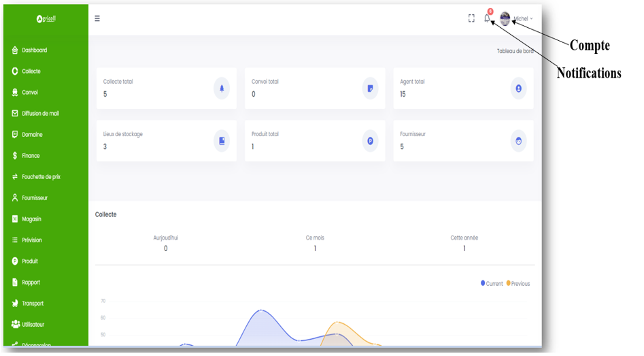The height and width of the screenshot is (356, 644).
Task: Open Dashboard in the sidebar
Action: [x=34, y=50]
